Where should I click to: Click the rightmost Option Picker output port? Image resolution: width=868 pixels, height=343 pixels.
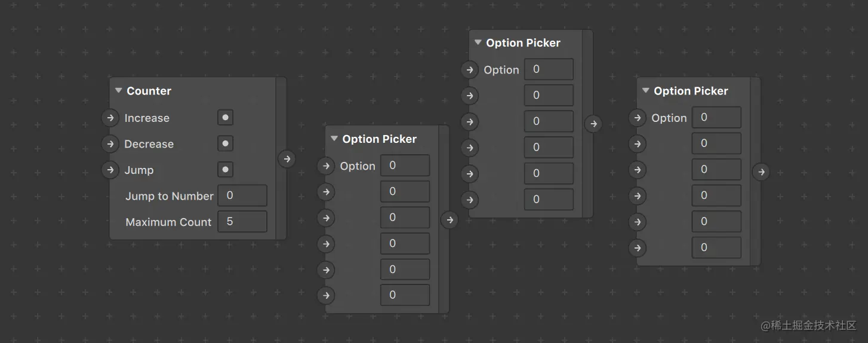click(761, 172)
